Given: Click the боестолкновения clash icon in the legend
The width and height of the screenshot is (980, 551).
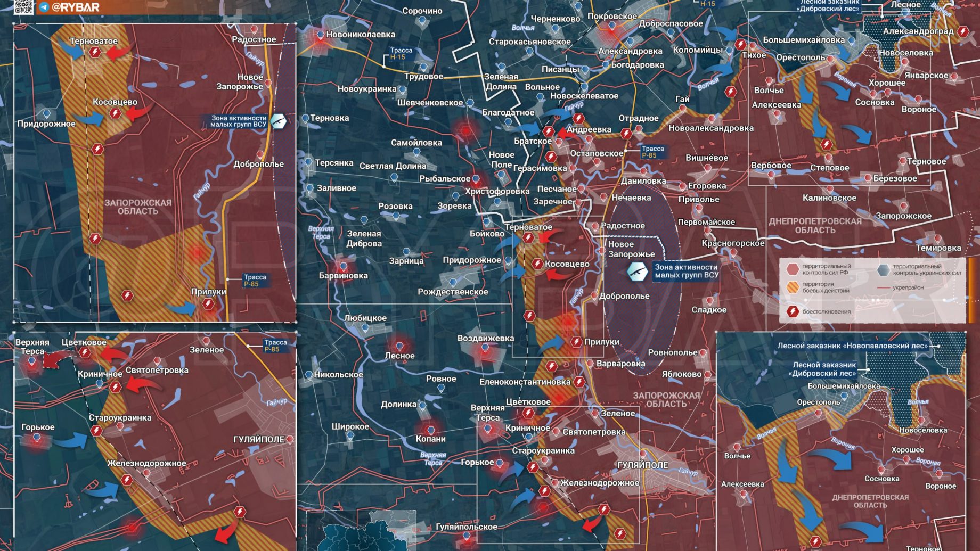Looking at the screenshot, I should coord(793,311).
